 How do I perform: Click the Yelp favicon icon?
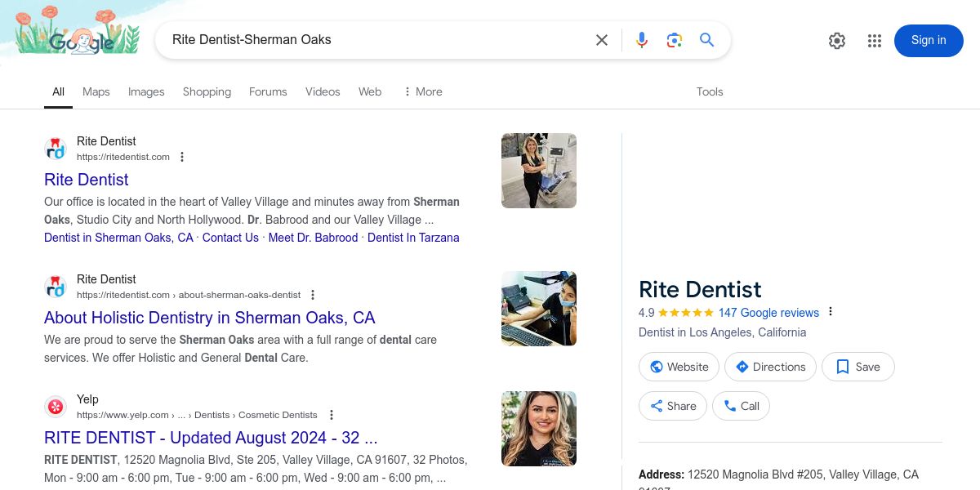pos(56,407)
